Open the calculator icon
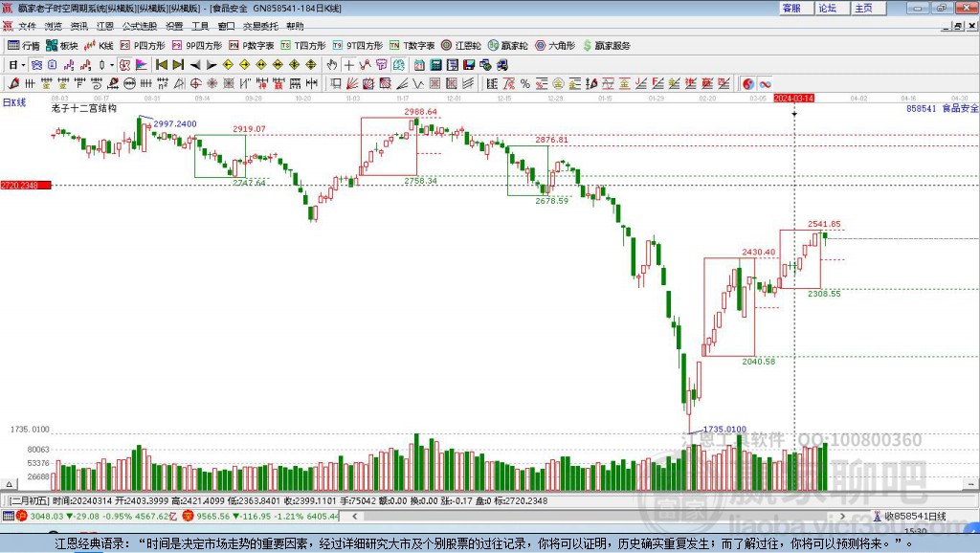Image resolution: width=980 pixels, height=553 pixels. [435, 65]
